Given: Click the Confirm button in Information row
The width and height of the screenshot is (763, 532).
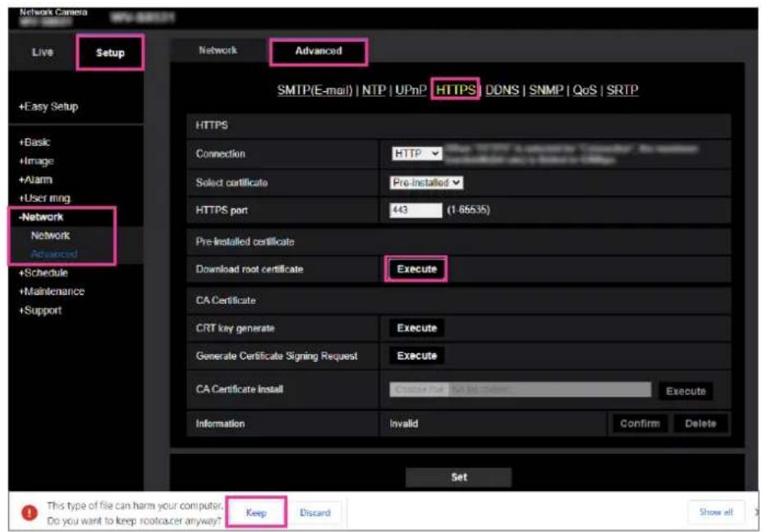Looking at the screenshot, I should [x=640, y=424].
